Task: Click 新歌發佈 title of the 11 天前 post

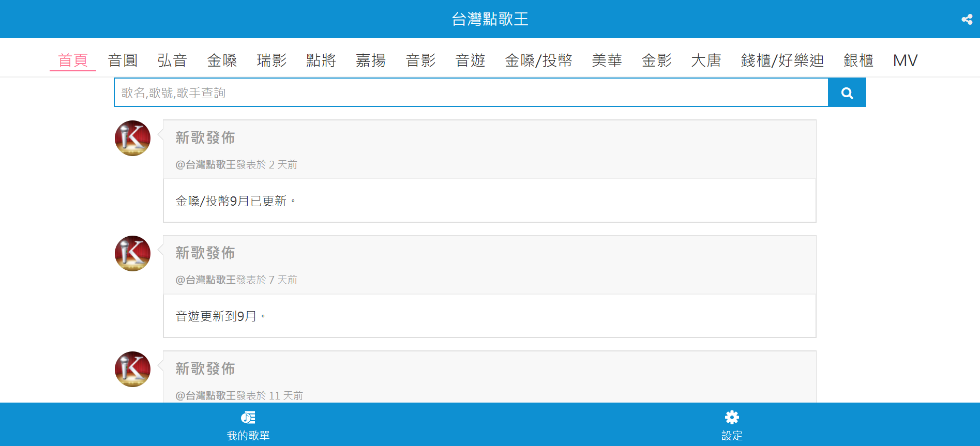Action: pyautogui.click(x=205, y=368)
